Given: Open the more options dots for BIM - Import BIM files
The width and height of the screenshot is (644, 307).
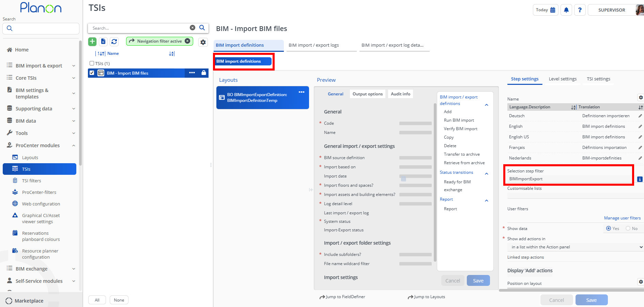Looking at the screenshot, I should point(192,73).
